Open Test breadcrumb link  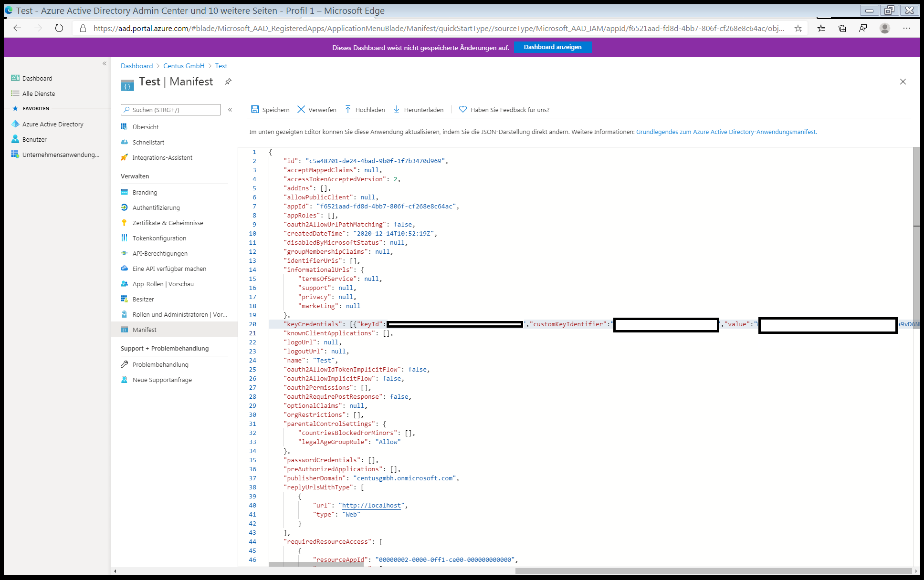221,66
